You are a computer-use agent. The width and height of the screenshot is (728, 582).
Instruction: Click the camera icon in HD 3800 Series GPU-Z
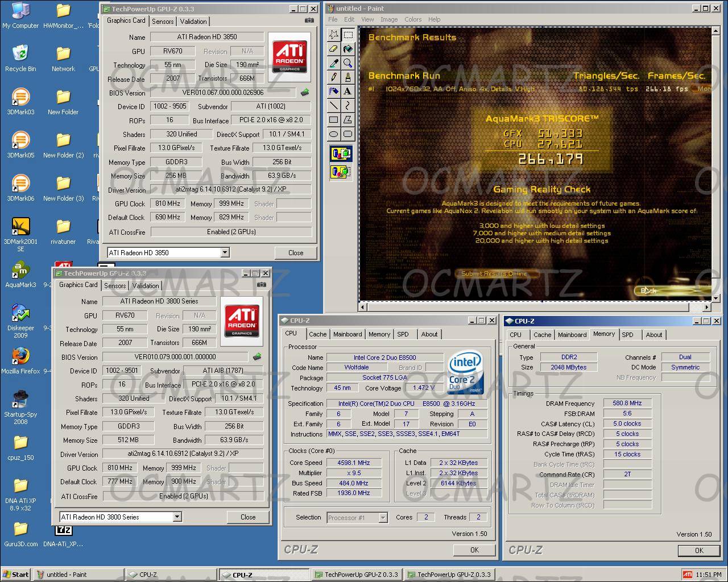pyautogui.click(x=261, y=285)
